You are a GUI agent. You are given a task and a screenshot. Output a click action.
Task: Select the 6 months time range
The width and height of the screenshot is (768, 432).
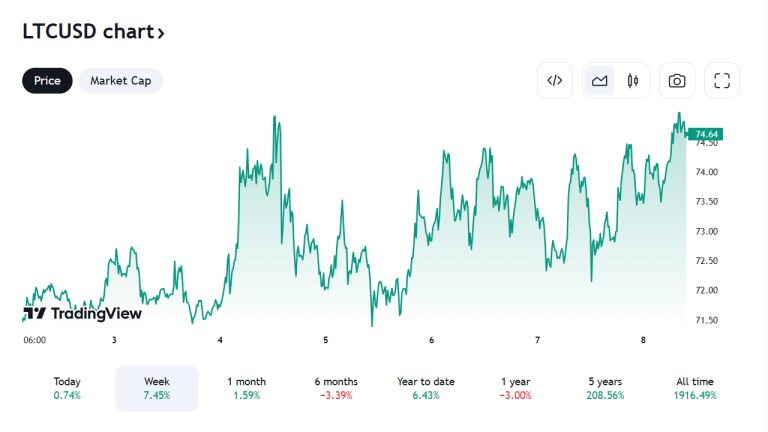[336, 388]
